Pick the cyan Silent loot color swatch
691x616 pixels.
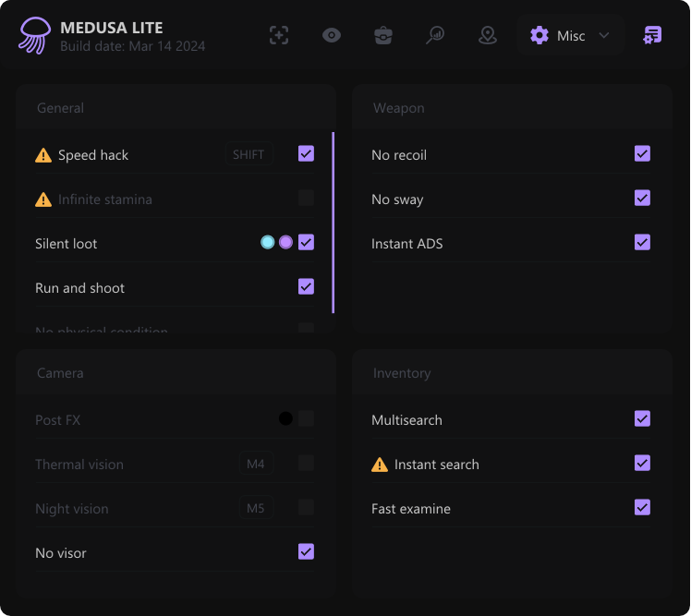tap(267, 242)
